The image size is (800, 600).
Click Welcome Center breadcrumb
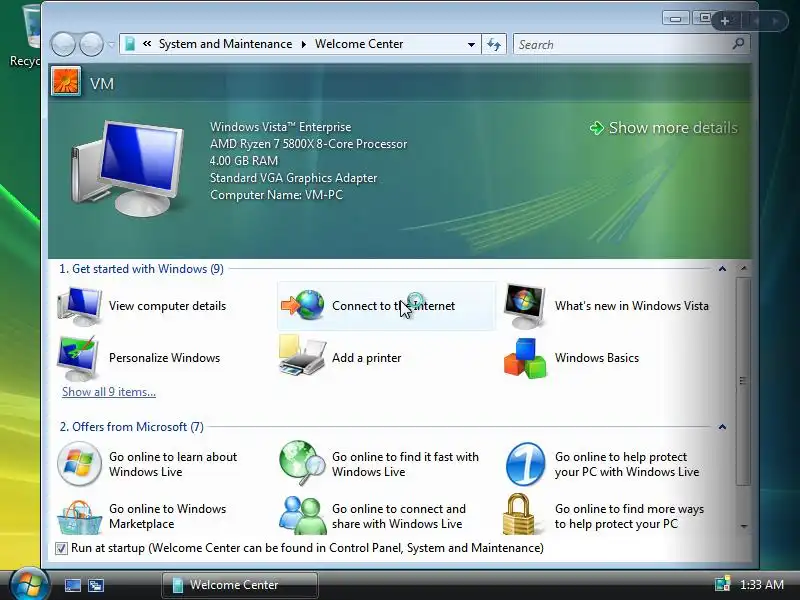[359, 44]
